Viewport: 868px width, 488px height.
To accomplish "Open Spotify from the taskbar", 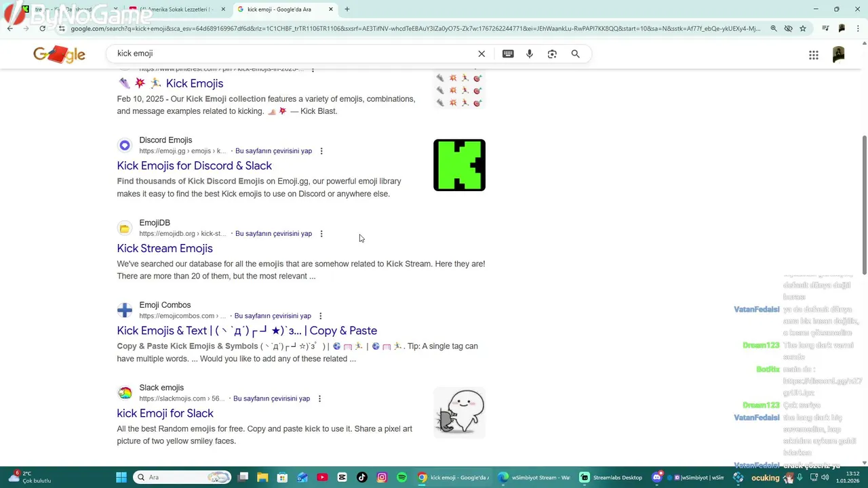I will (x=401, y=477).
